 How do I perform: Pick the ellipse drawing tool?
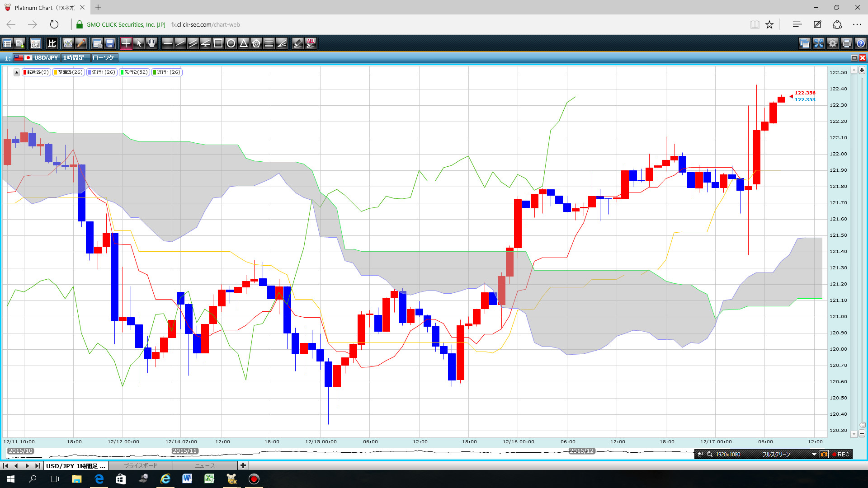(x=231, y=43)
